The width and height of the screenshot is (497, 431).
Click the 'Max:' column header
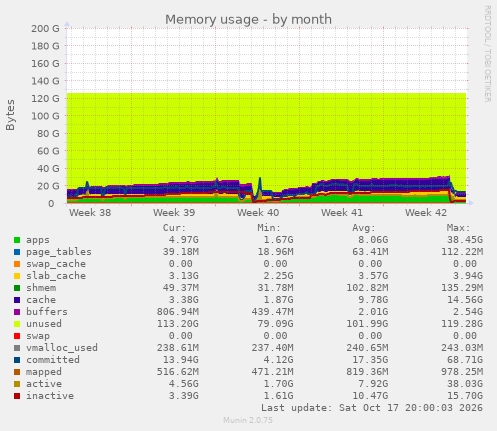click(x=458, y=228)
